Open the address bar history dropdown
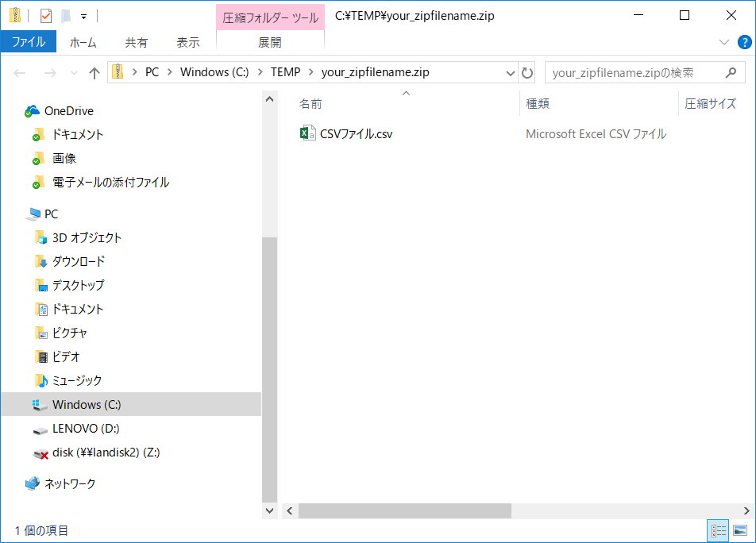Image resolution: width=756 pixels, height=543 pixels. (x=510, y=73)
